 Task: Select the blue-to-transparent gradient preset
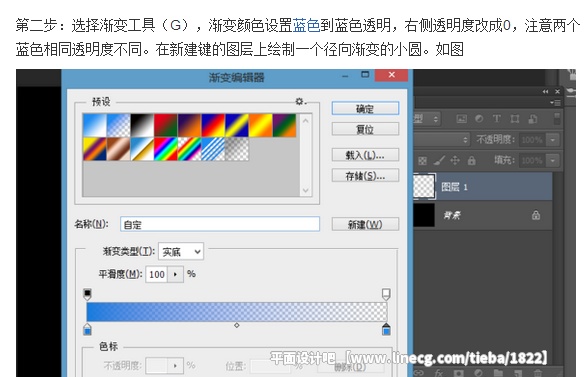(118, 125)
